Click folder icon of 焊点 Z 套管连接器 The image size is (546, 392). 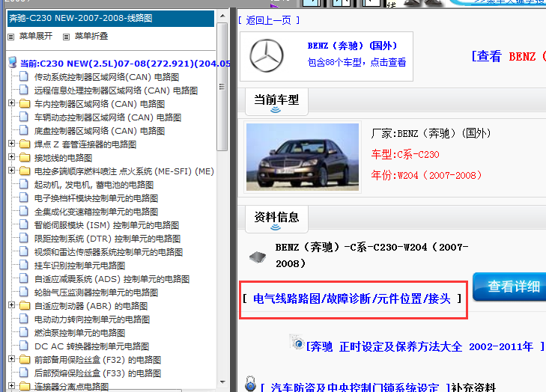pyautogui.click(x=25, y=144)
